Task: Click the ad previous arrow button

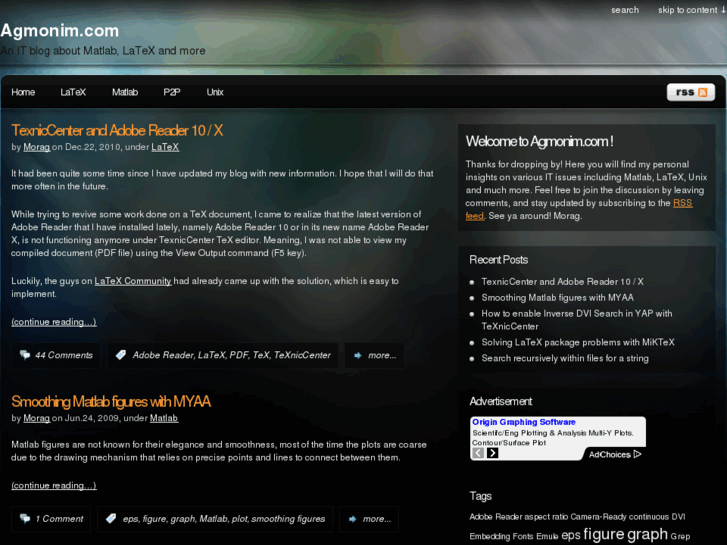Action: (x=478, y=453)
